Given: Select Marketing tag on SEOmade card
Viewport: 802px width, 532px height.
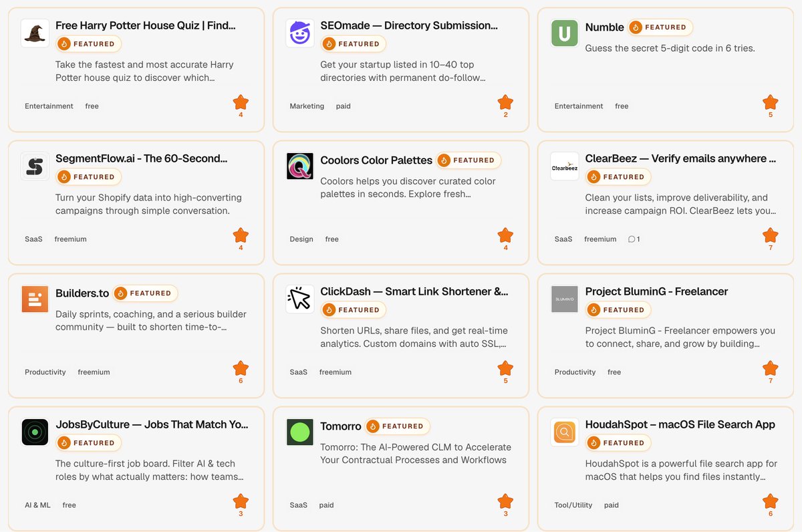Looking at the screenshot, I should pos(307,106).
